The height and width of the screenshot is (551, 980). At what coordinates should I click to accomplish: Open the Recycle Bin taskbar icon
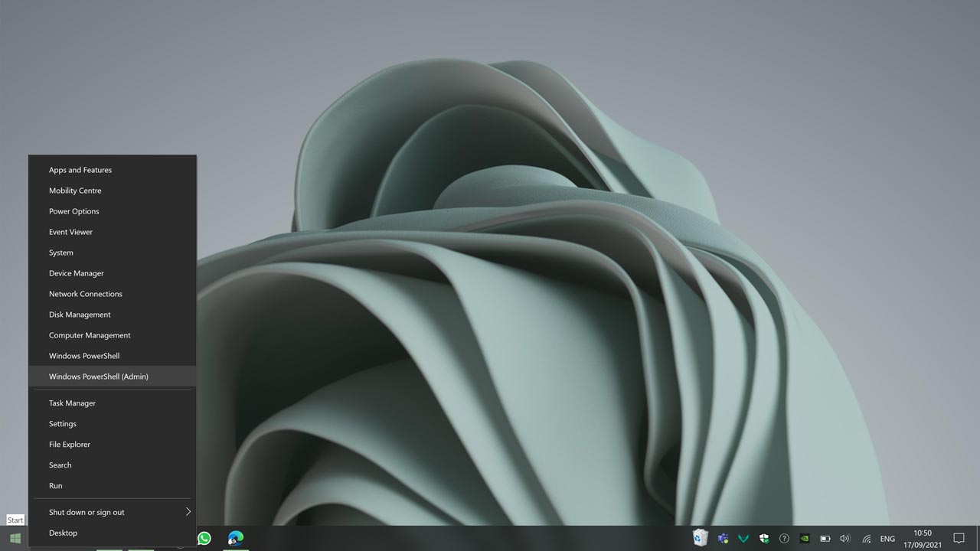[700, 538]
